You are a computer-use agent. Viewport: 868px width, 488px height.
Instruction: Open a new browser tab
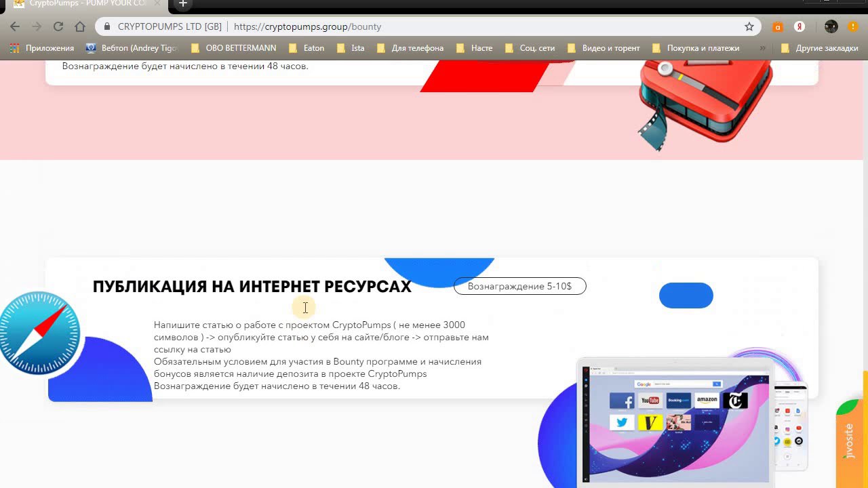pos(182,3)
